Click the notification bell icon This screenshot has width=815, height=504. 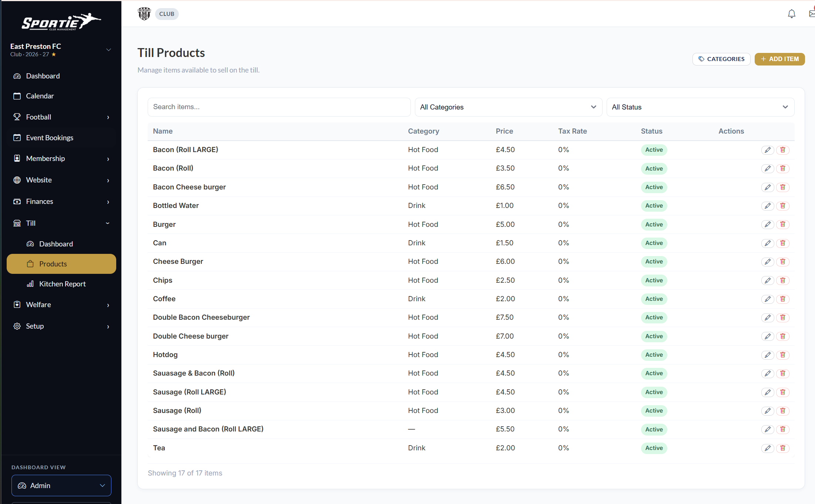(791, 14)
